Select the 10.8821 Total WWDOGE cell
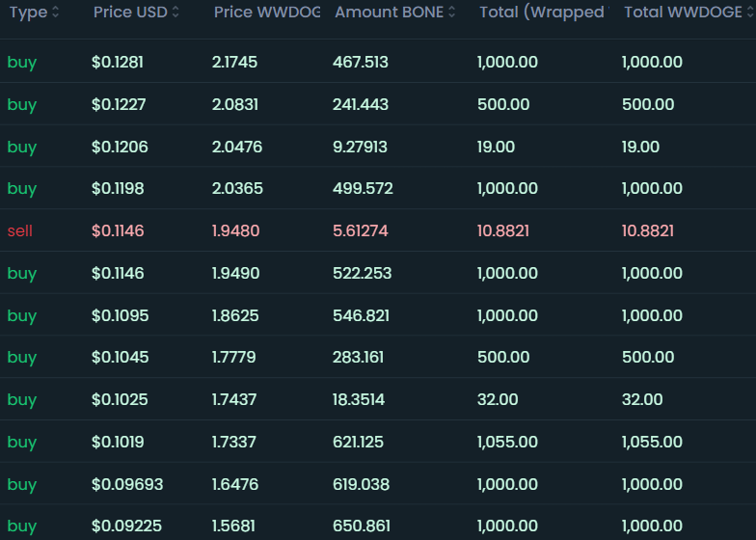This screenshot has width=756, height=540. click(x=648, y=231)
